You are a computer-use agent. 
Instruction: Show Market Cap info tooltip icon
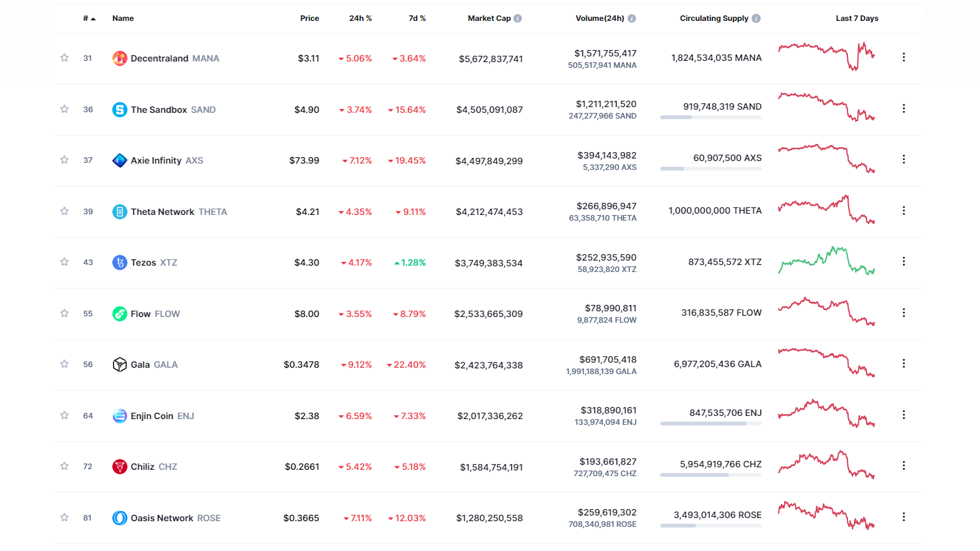coord(518,18)
